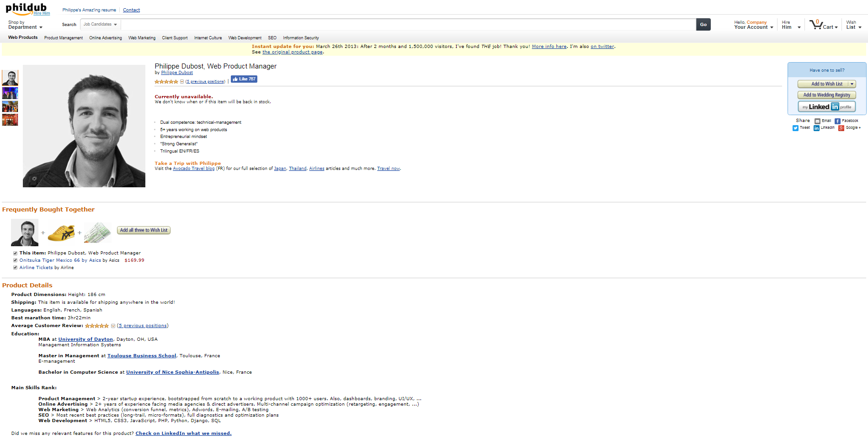Image resolution: width=868 pixels, height=439 pixels.
Task: Open the Web Products tab
Action: [x=23, y=37]
